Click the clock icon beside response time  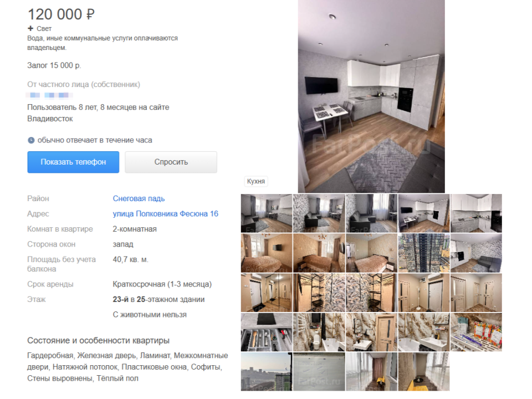coord(31,140)
